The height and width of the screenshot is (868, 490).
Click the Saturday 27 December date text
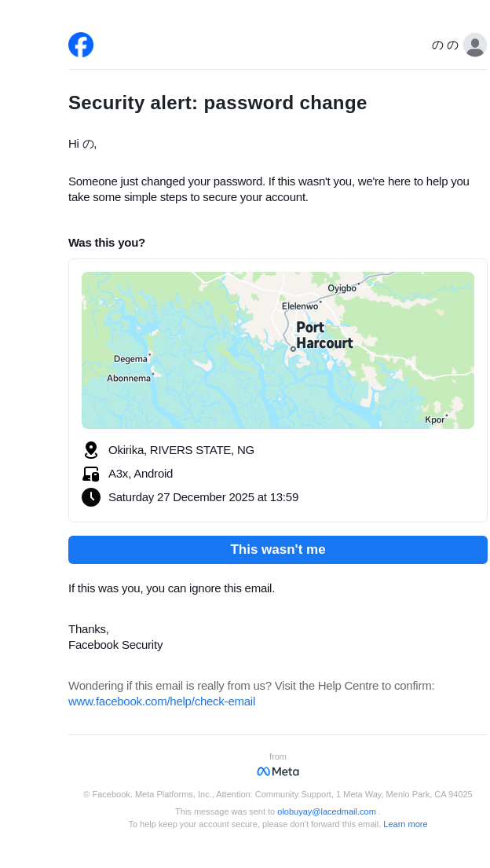(x=203, y=497)
